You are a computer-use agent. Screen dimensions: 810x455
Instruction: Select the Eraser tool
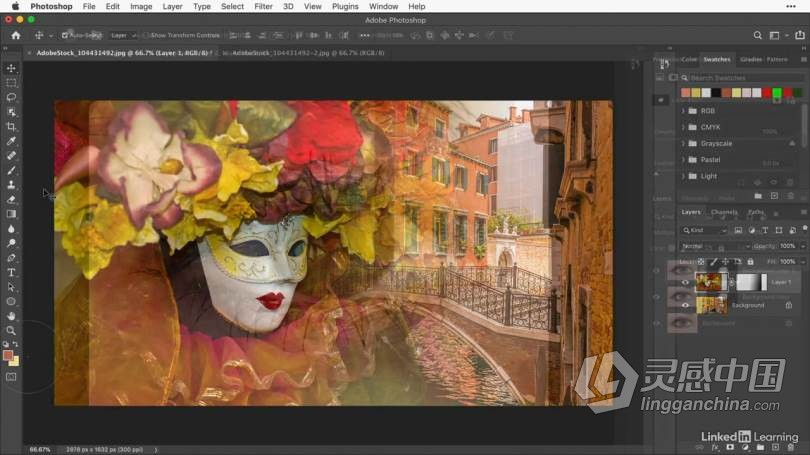(11, 199)
